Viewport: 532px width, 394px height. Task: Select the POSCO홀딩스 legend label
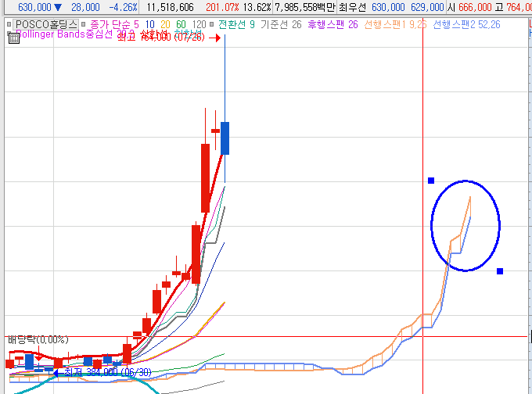tap(46, 24)
